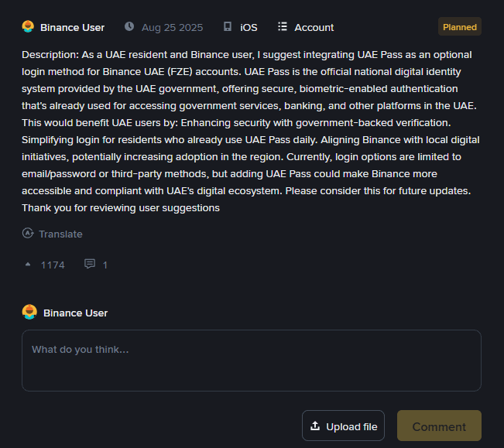This screenshot has height=448, width=504.
Task: Click the Binance User avatar at top
Action: click(x=28, y=27)
